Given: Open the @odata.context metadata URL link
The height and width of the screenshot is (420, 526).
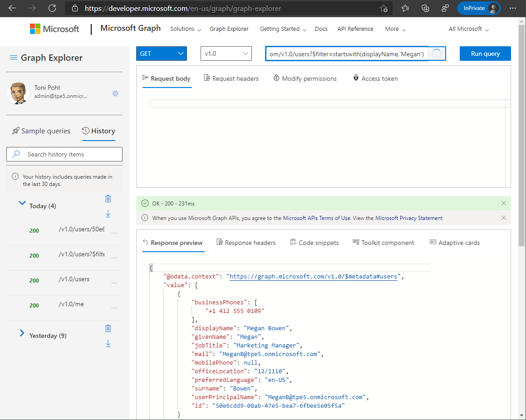Looking at the screenshot, I should 313,276.
